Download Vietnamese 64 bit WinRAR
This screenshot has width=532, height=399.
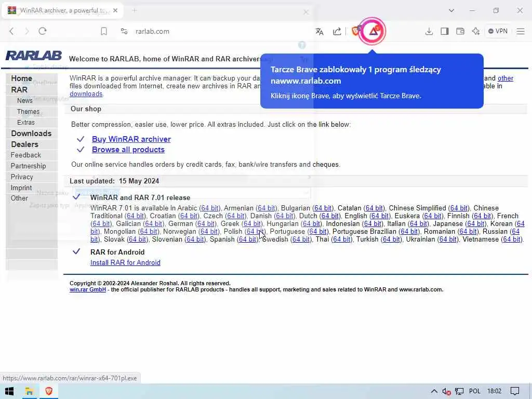point(512,239)
